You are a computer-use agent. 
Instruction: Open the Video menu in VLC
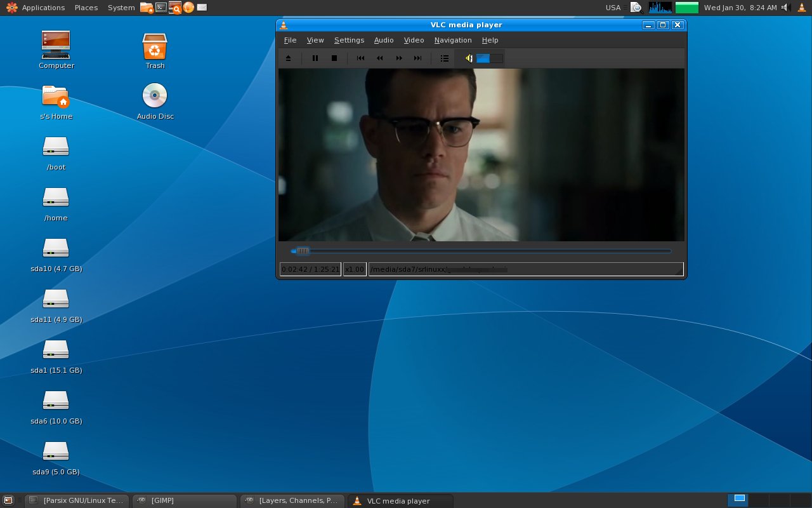point(414,40)
